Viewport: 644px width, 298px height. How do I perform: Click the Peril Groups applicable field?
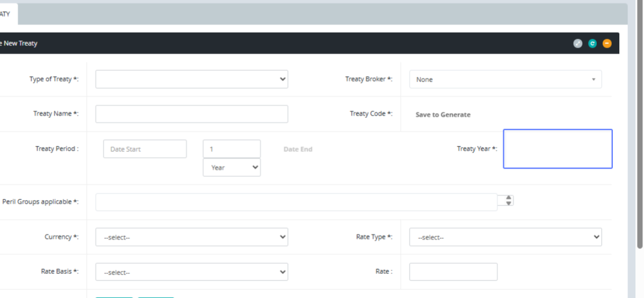296,202
